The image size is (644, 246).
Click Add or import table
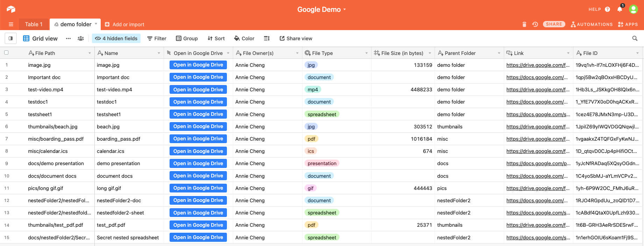click(x=124, y=24)
